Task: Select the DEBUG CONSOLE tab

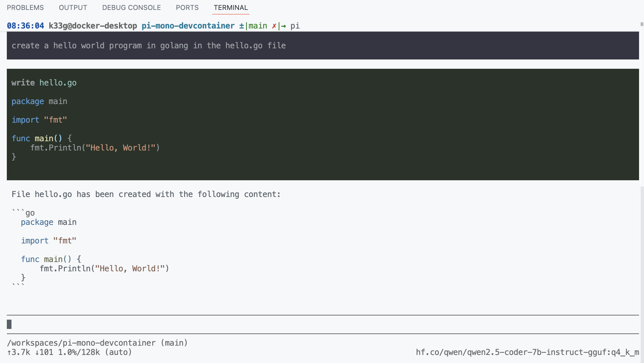Action: pyautogui.click(x=131, y=7)
